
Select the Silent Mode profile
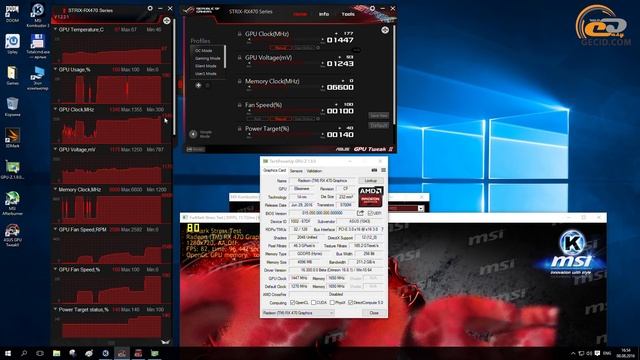[205, 66]
